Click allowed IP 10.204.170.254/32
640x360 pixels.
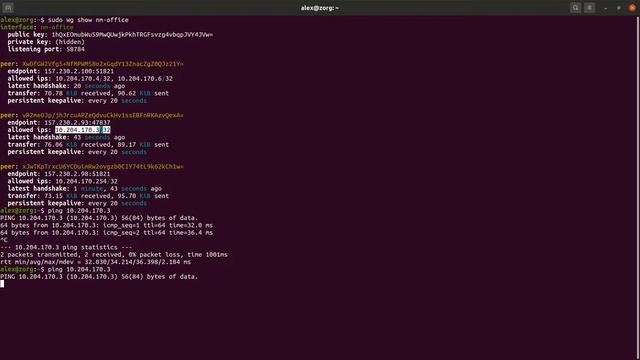87,181
